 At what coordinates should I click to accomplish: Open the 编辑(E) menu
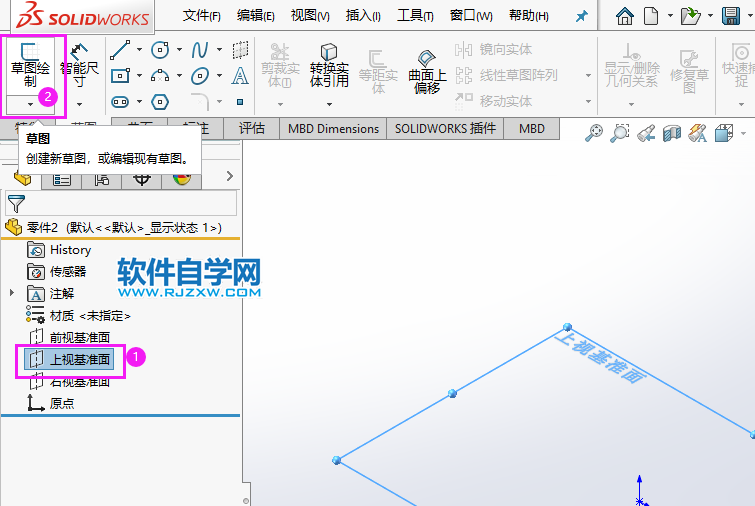click(256, 16)
